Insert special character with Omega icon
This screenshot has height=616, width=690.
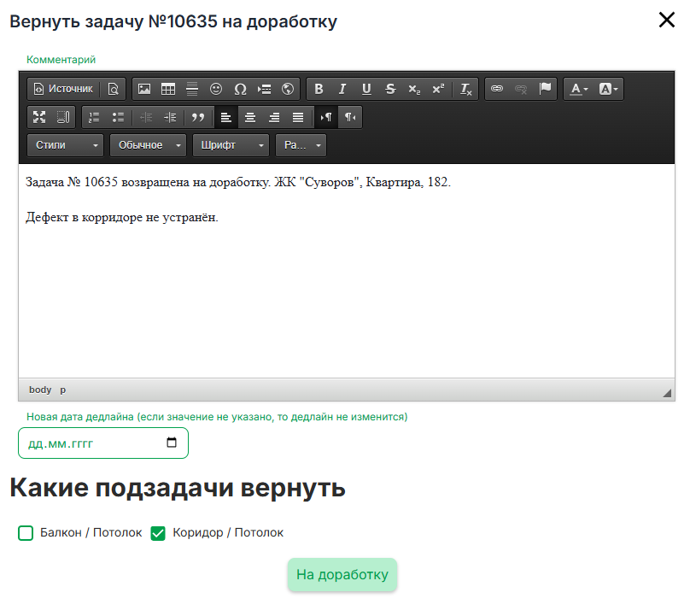pos(240,89)
